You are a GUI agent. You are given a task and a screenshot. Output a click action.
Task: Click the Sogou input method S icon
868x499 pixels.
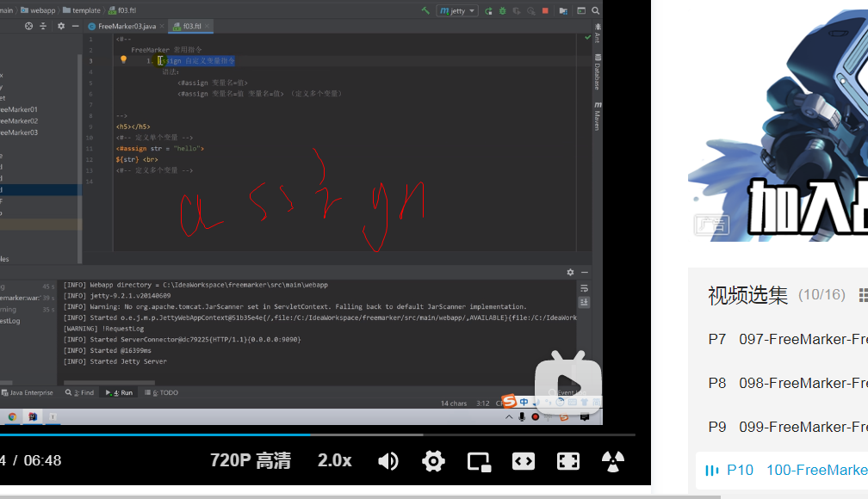coord(509,401)
